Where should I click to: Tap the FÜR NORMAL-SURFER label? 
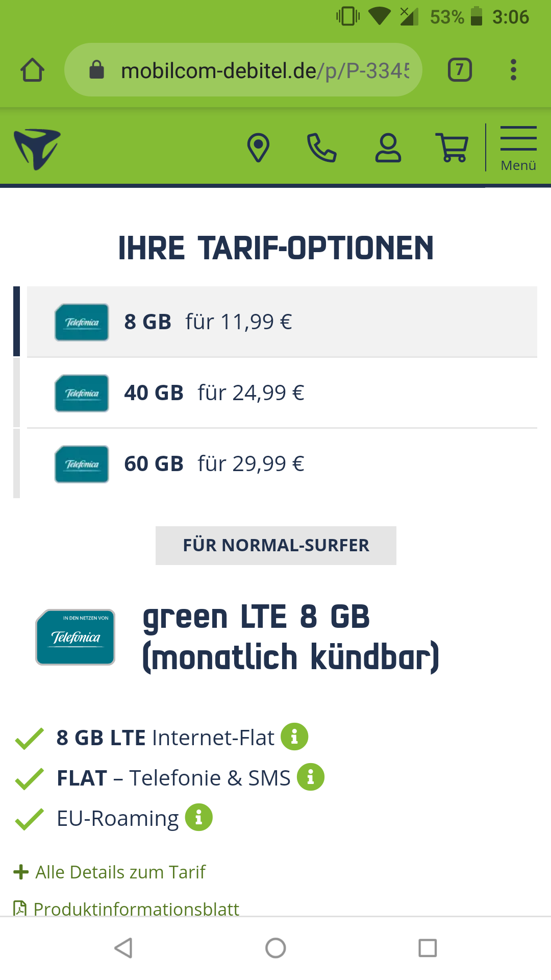click(276, 545)
